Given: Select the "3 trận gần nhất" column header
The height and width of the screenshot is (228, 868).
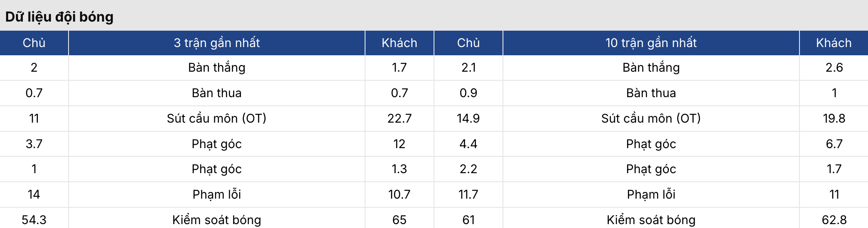Looking at the screenshot, I should (217, 43).
